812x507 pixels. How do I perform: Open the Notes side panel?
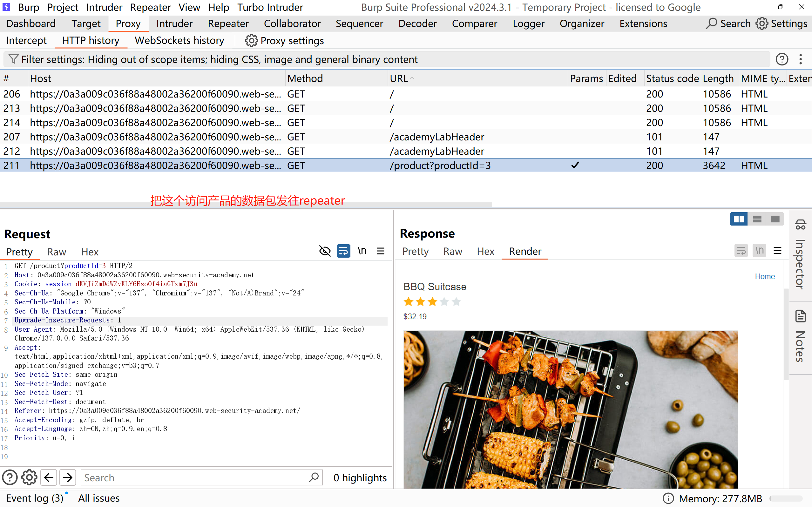click(800, 336)
